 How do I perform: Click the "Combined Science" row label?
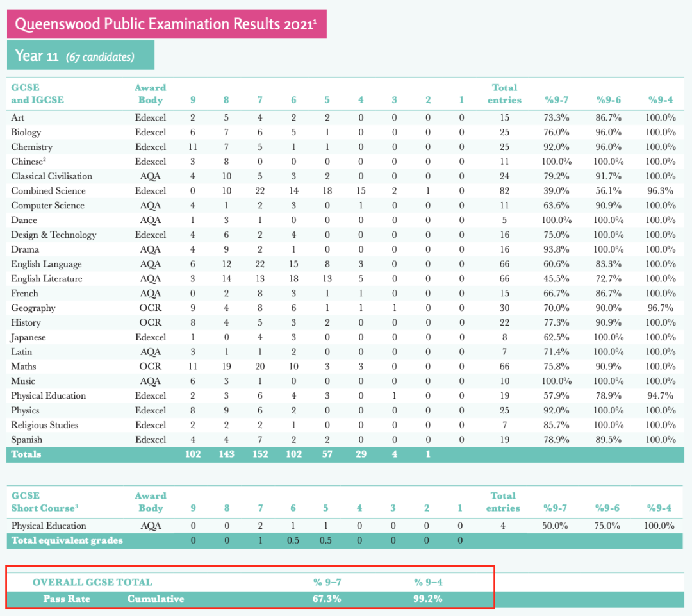(x=48, y=191)
